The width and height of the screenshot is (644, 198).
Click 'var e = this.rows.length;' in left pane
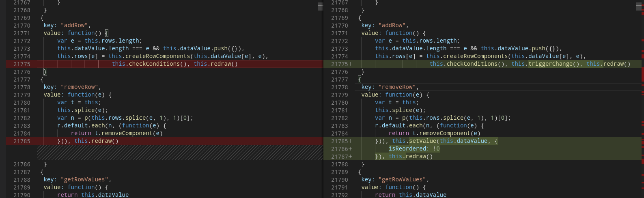(99, 41)
